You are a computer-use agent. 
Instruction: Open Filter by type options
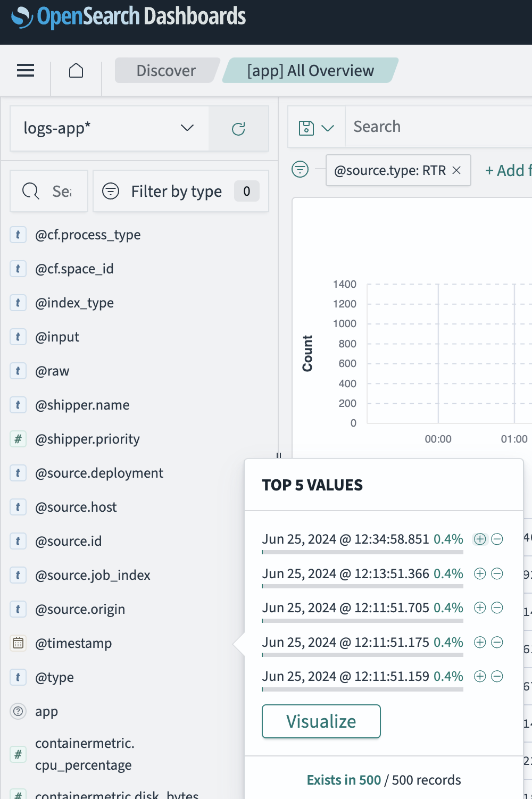181,191
